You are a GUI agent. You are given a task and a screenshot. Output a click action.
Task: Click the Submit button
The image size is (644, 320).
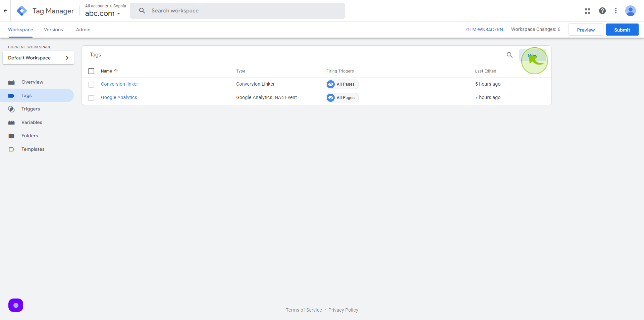click(622, 30)
